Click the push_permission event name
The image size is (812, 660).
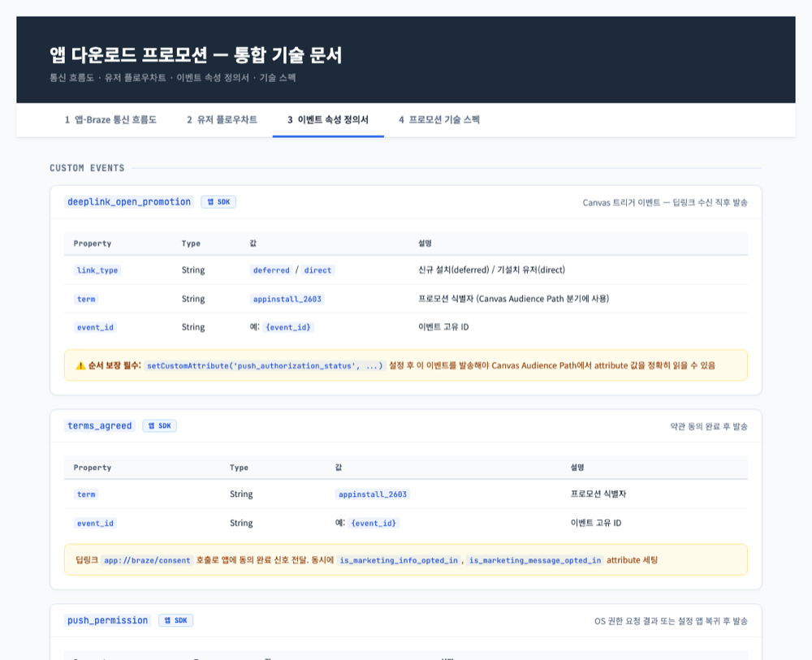coord(108,620)
